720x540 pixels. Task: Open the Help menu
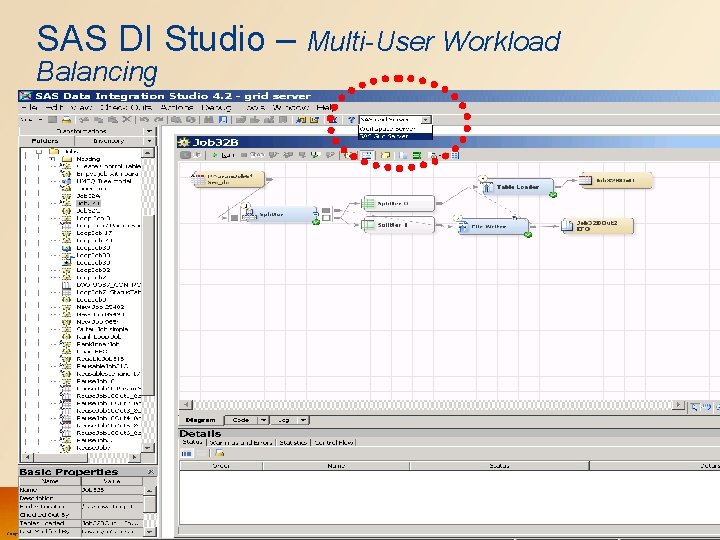[326, 107]
